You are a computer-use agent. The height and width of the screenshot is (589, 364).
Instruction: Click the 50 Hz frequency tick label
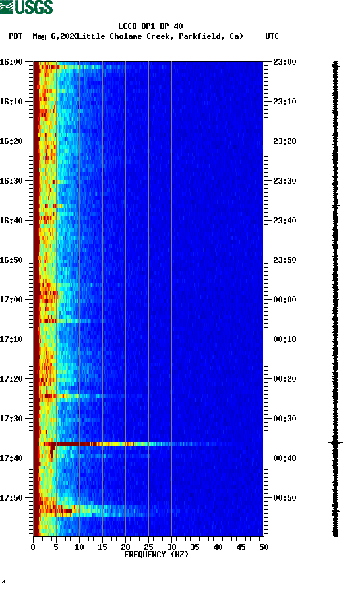tap(264, 547)
